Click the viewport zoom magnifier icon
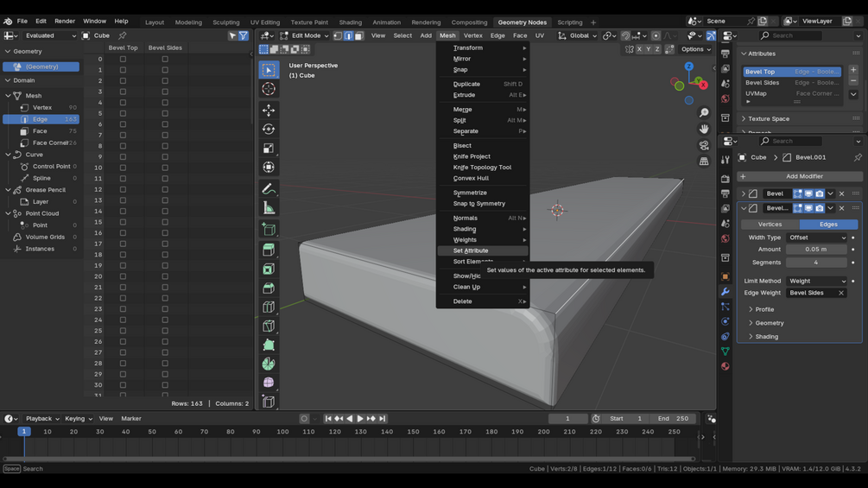Viewport: 868px width, 488px height. tap(704, 113)
